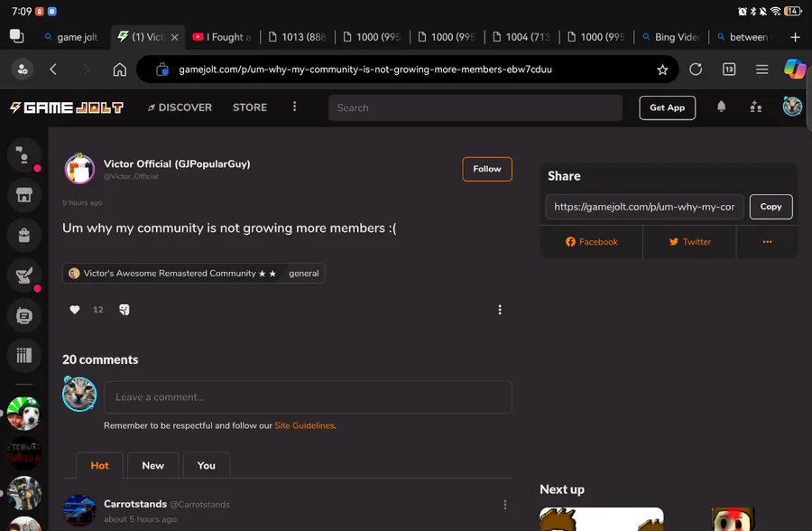Open the general channel tag
Image resolution: width=812 pixels, height=531 pixels.
(x=303, y=274)
